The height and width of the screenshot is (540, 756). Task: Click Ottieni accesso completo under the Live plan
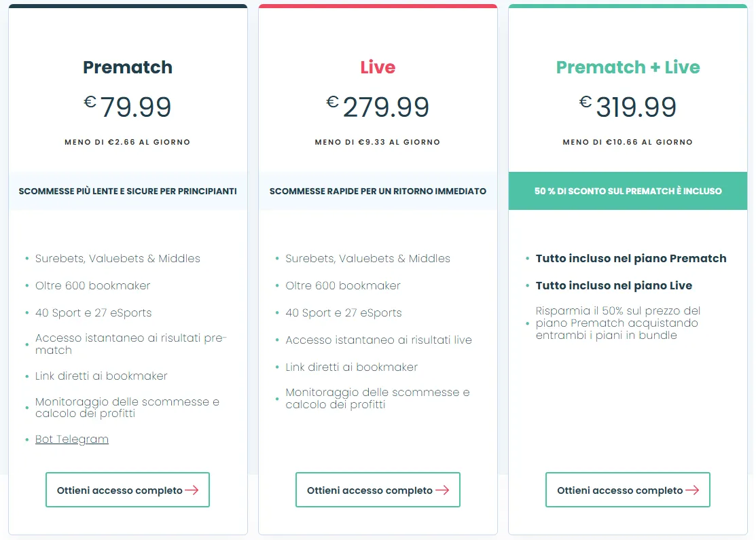click(378, 490)
